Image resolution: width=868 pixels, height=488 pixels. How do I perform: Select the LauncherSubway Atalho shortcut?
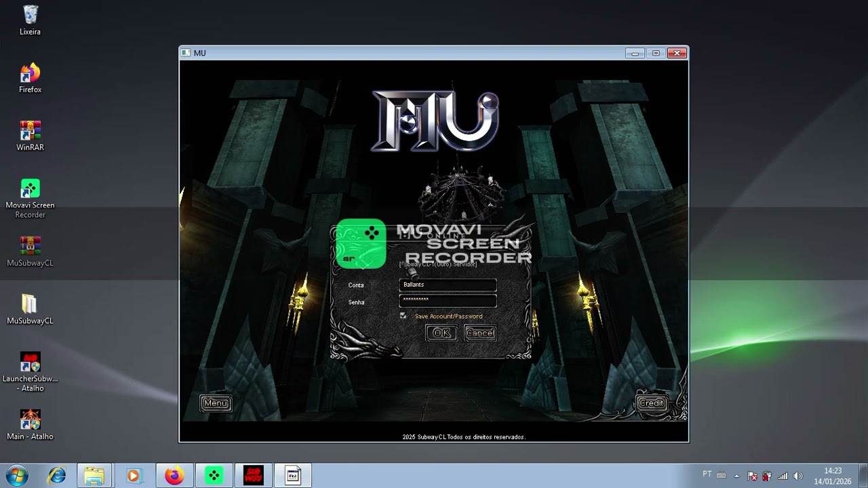coord(31,371)
